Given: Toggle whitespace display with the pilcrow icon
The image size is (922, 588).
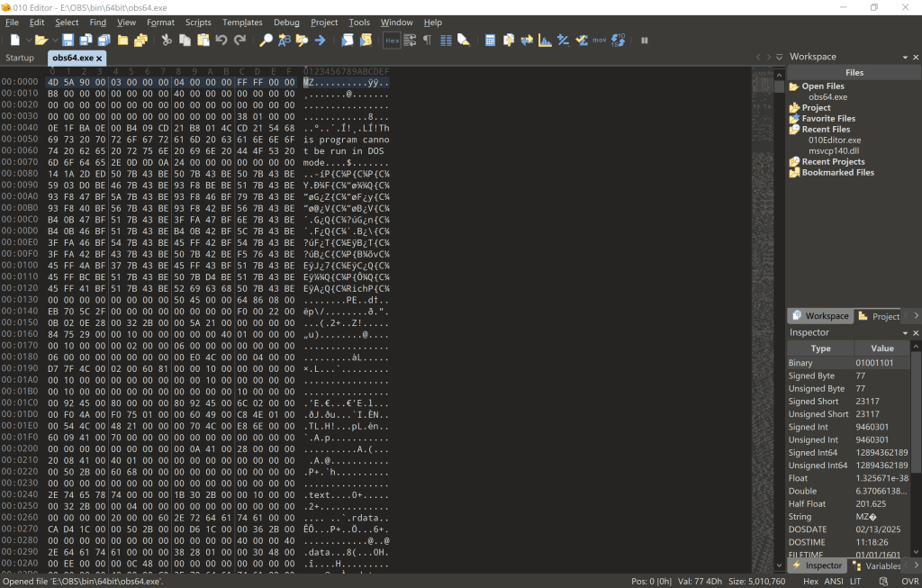Looking at the screenshot, I should coord(428,40).
